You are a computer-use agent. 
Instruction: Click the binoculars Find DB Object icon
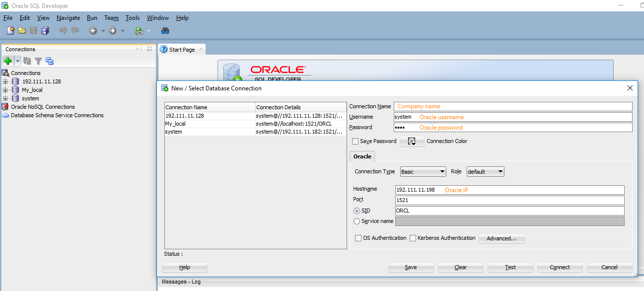point(165,31)
